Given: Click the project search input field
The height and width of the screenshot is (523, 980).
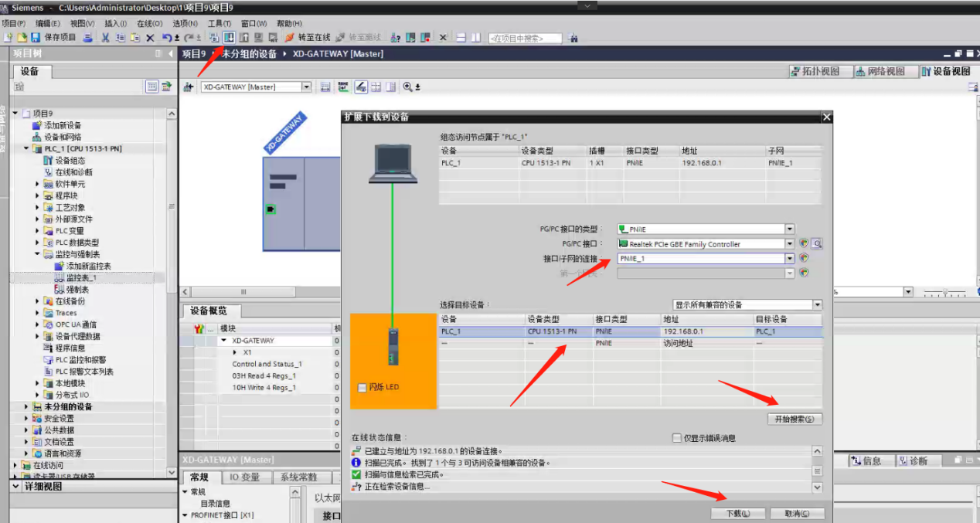Looking at the screenshot, I should point(526,38).
